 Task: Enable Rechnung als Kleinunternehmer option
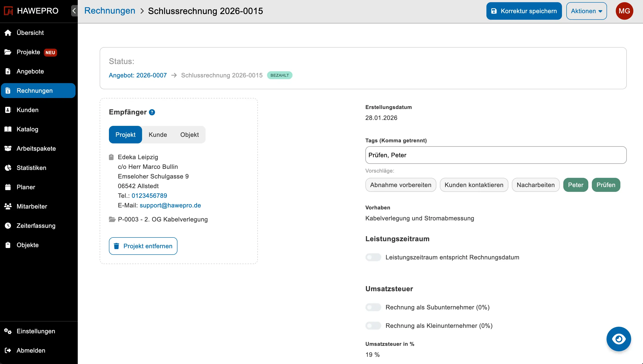click(373, 325)
